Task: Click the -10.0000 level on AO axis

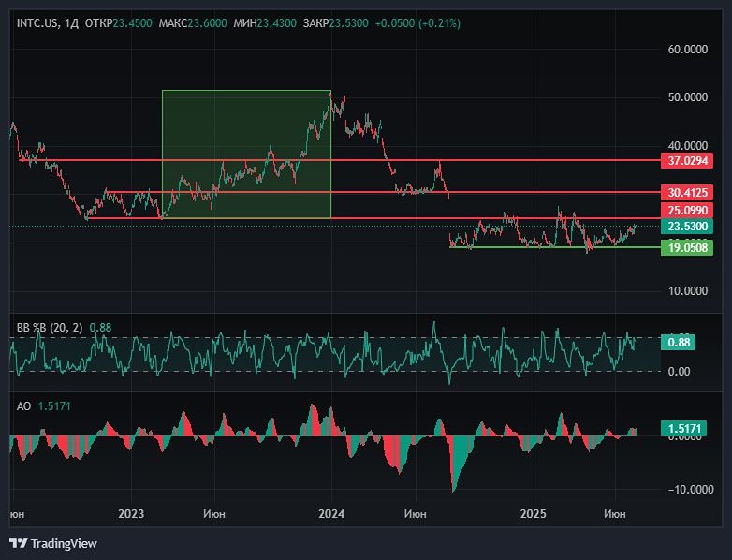Action: (688, 489)
